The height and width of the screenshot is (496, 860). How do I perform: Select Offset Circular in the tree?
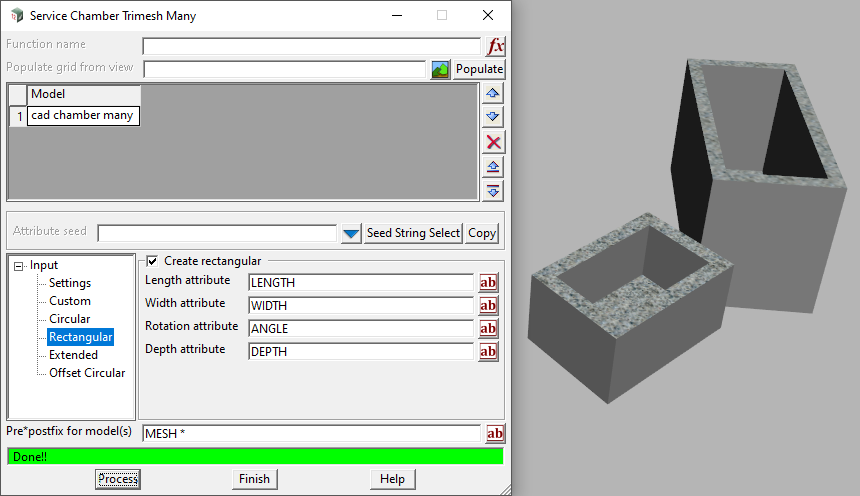[x=87, y=373]
